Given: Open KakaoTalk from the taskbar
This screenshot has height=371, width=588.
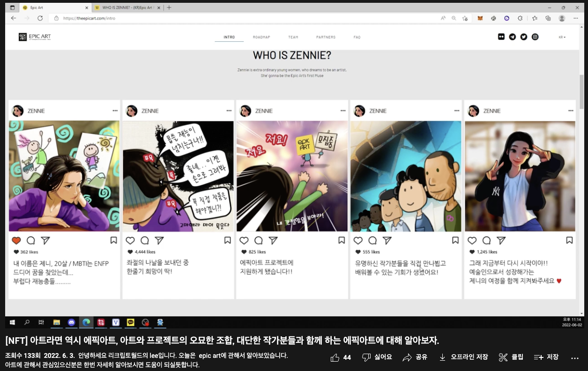Looking at the screenshot, I should coord(131,322).
